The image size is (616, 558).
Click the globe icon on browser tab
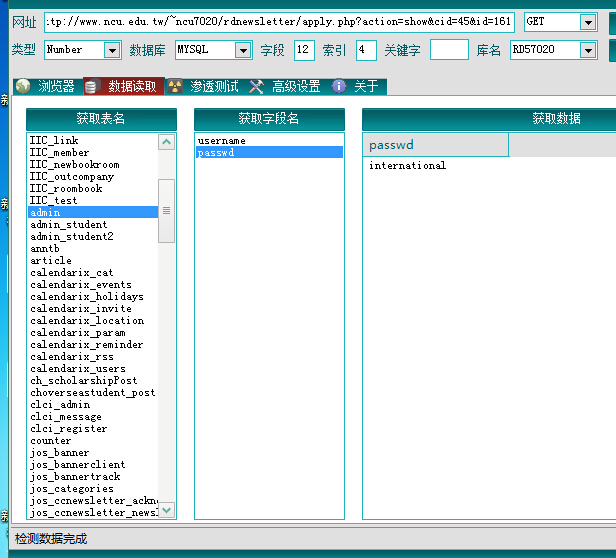[23, 86]
